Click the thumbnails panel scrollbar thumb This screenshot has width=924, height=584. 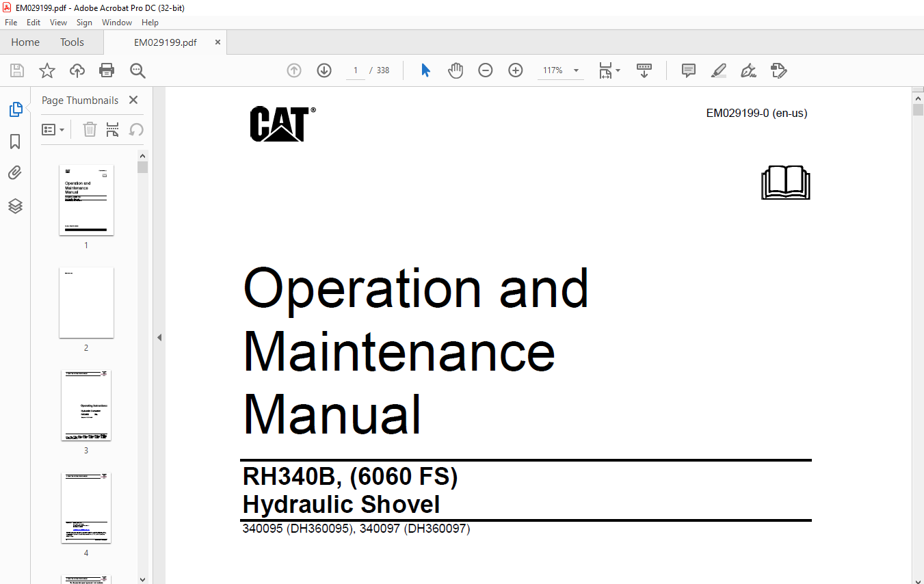[x=142, y=168]
